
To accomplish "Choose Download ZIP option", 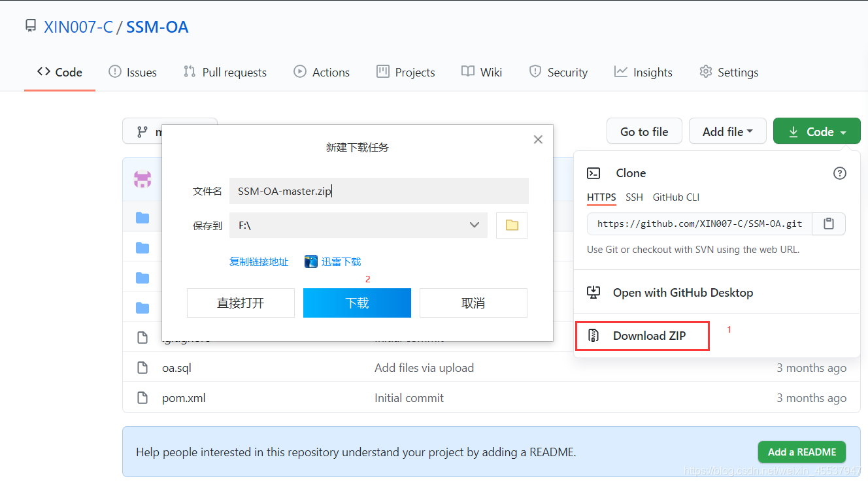I will tap(643, 336).
